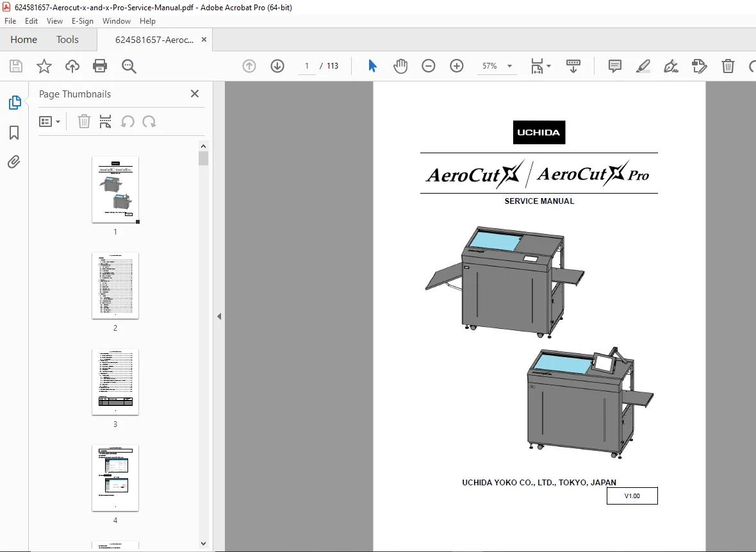The height and width of the screenshot is (552, 756).
Task: Open the File menu
Action: point(10,21)
